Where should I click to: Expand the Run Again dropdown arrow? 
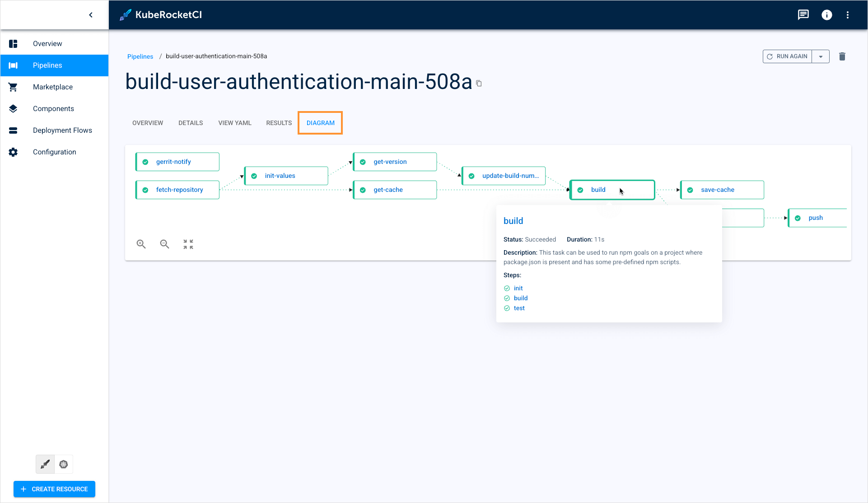[821, 56]
